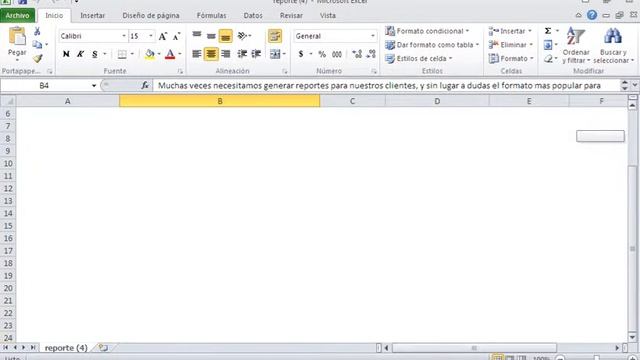640x360 pixels.
Task: Toggle bottom vertical alignment
Action: 225,36
